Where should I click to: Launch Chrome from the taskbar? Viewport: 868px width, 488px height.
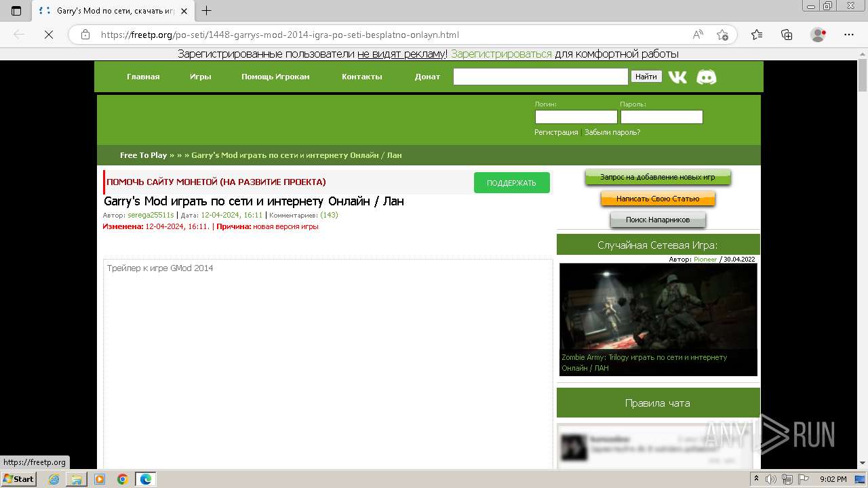tap(123, 479)
